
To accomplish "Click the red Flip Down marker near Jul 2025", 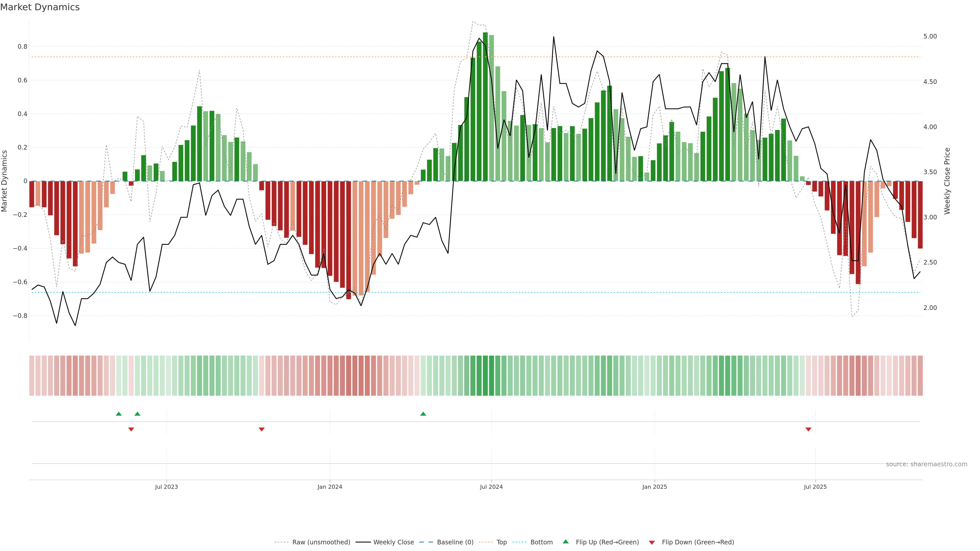I will (808, 429).
